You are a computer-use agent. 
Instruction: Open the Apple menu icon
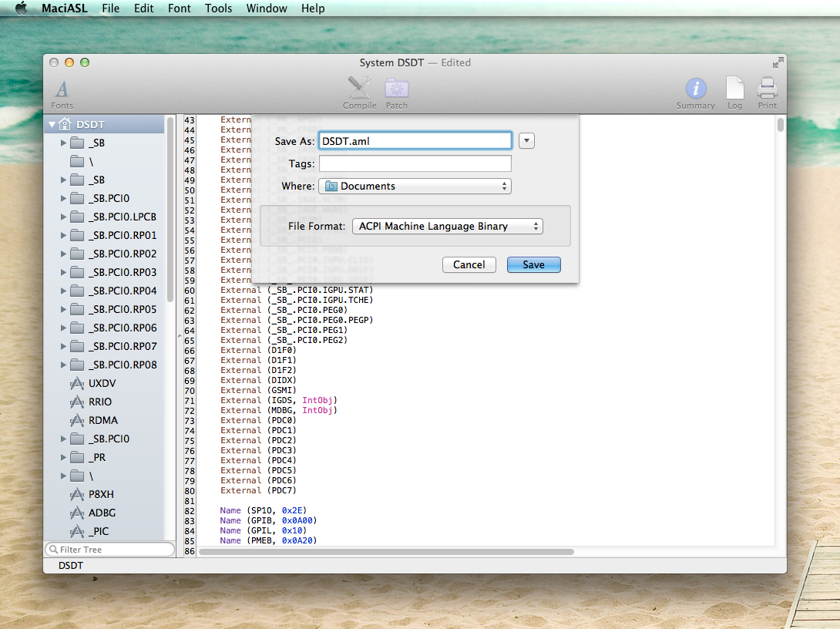(x=21, y=8)
